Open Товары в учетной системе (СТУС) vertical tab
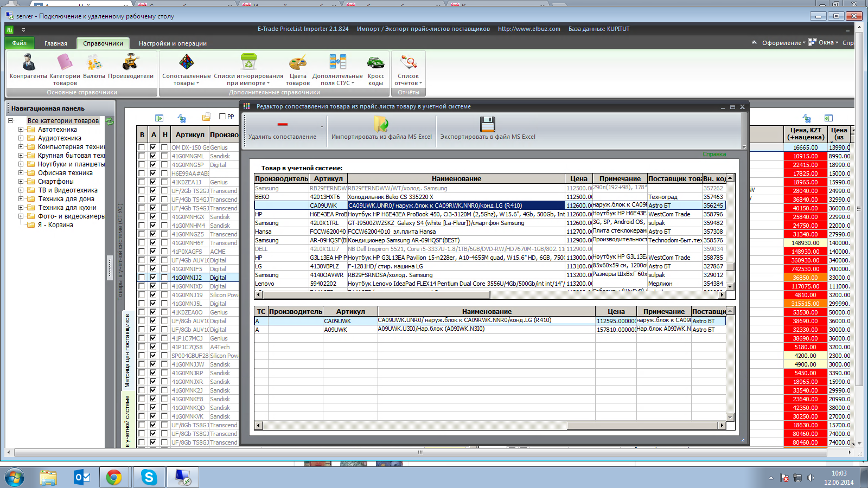This screenshot has height=488, width=868. [x=120, y=252]
